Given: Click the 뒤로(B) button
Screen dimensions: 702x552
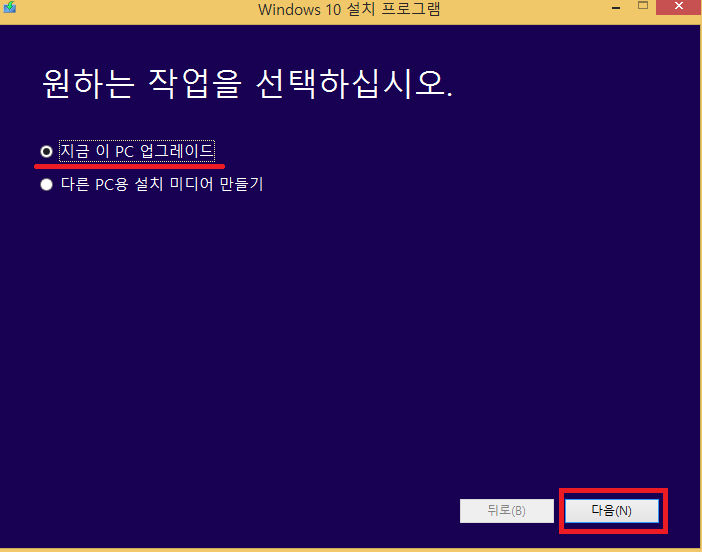Looking at the screenshot, I should tap(507, 511).
